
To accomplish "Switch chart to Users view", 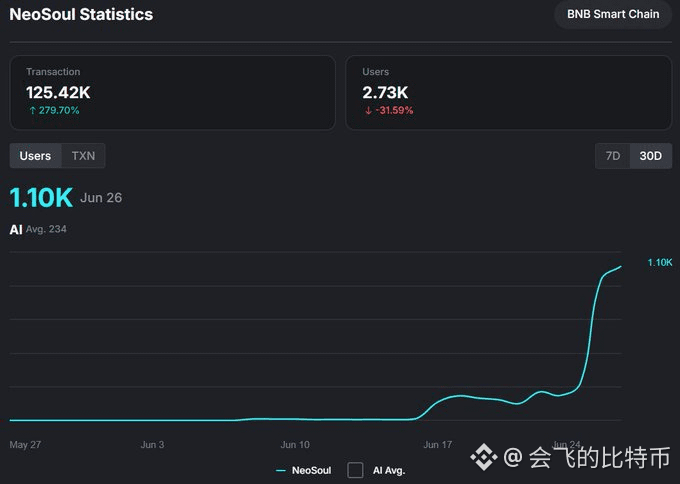I will 35,156.
